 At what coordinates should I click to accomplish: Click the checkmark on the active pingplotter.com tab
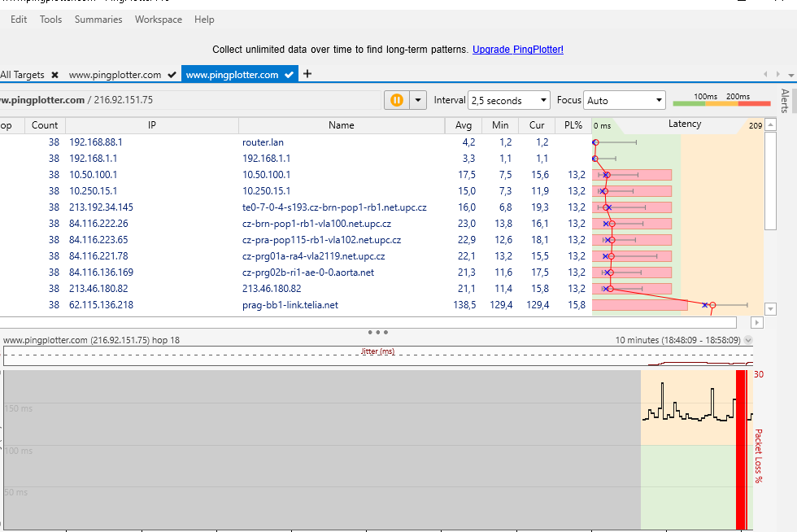click(x=290, y=75)
